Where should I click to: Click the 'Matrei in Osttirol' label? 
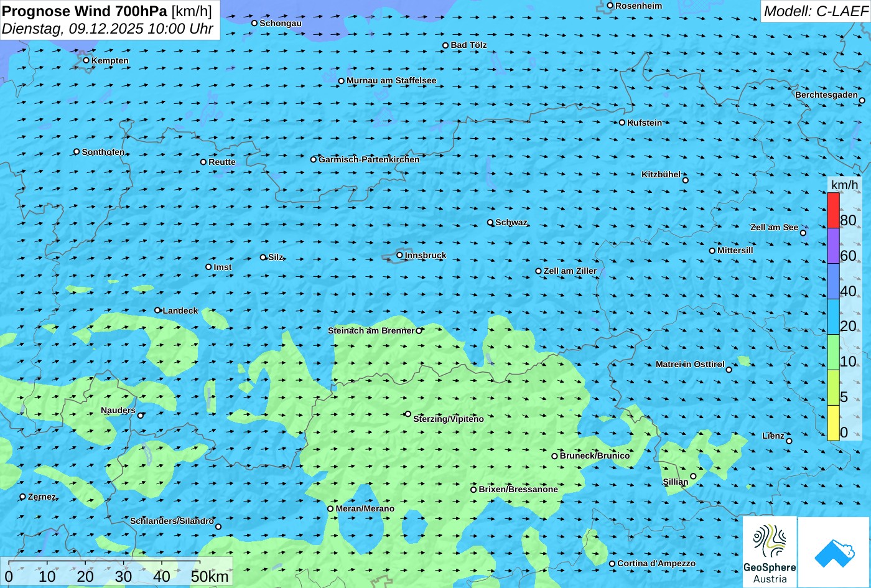pyautogui.click(x=690, y=364)
